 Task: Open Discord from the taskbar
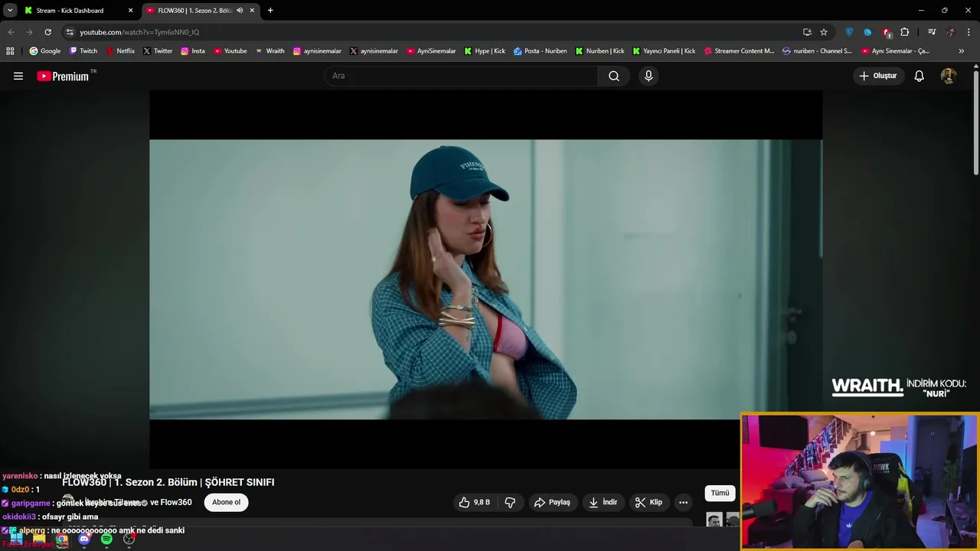click(84, 540)
